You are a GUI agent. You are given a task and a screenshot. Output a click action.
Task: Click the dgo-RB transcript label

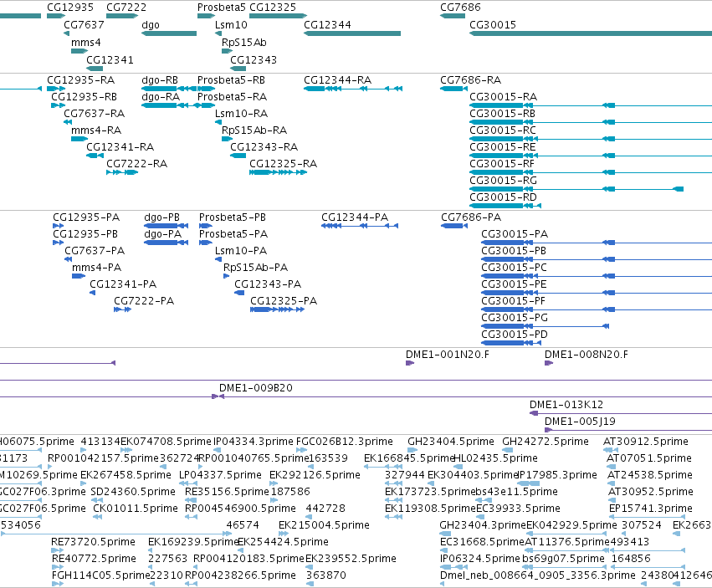[159, 80]
